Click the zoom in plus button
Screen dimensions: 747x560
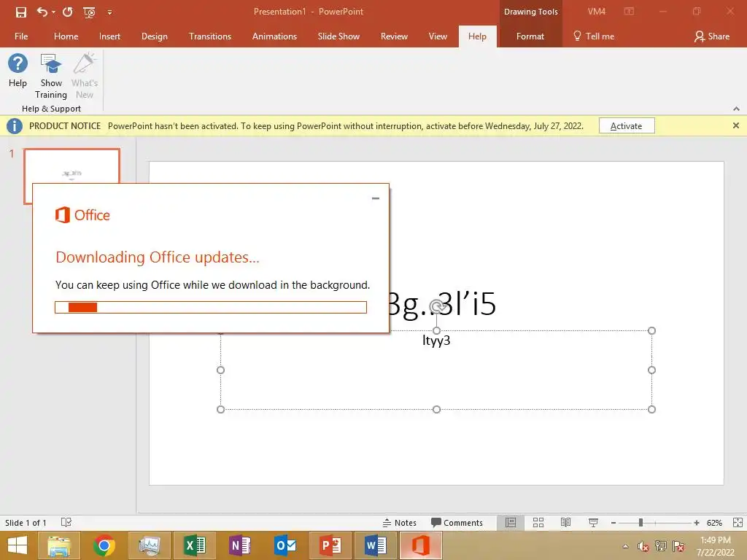697,523
